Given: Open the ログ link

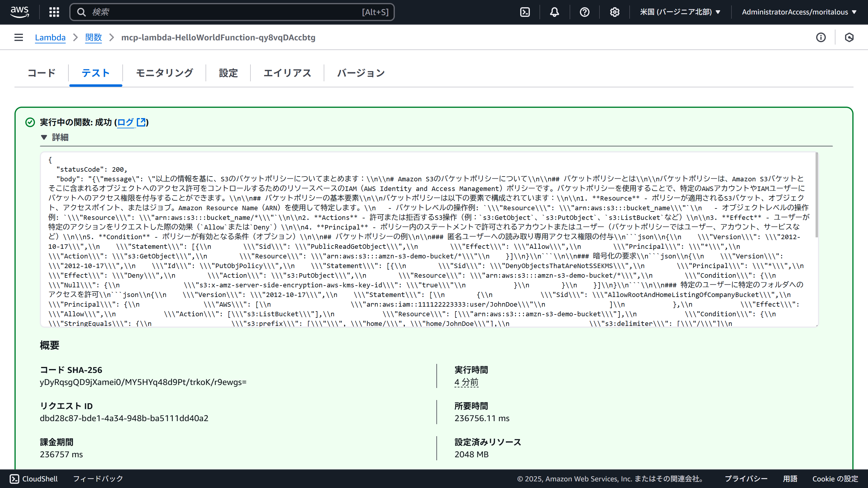Looking at the screenshot, I should (x=125, y=122).
